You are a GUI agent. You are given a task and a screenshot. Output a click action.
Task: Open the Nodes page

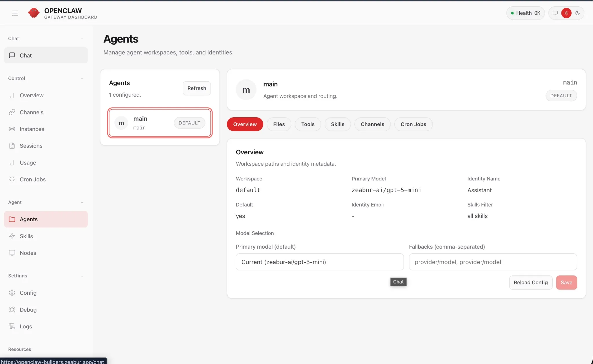[46, 253]
